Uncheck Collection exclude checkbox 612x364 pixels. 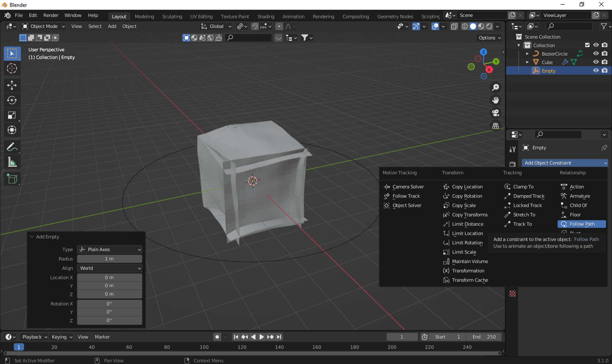[587, 45]
